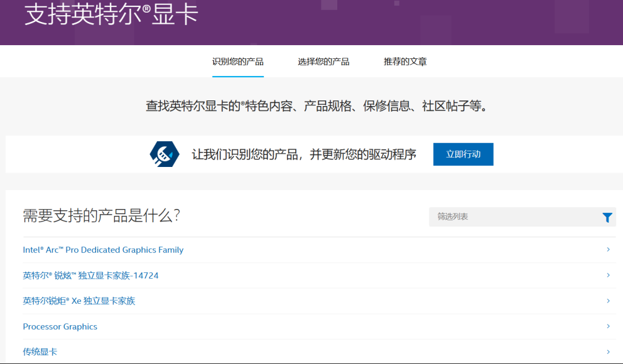
Task: Expand the Processor Graphics row chevron
Action: coord(608,326)
